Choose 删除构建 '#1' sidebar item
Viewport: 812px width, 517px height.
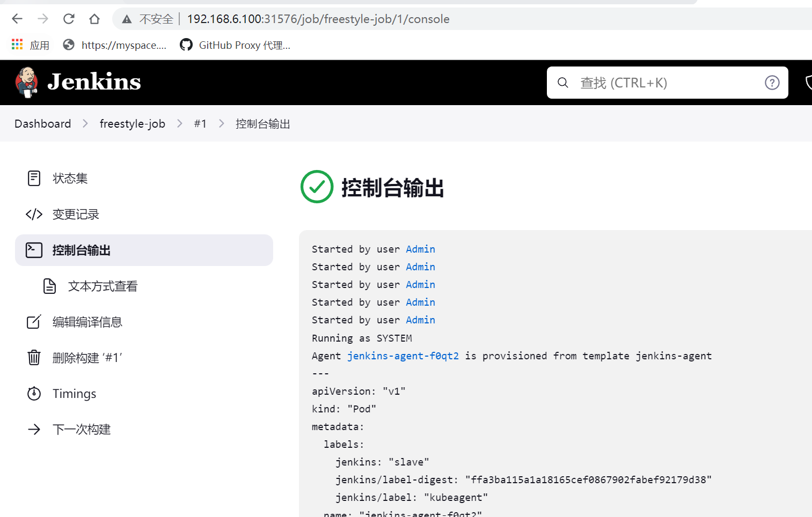coord(144,358)
